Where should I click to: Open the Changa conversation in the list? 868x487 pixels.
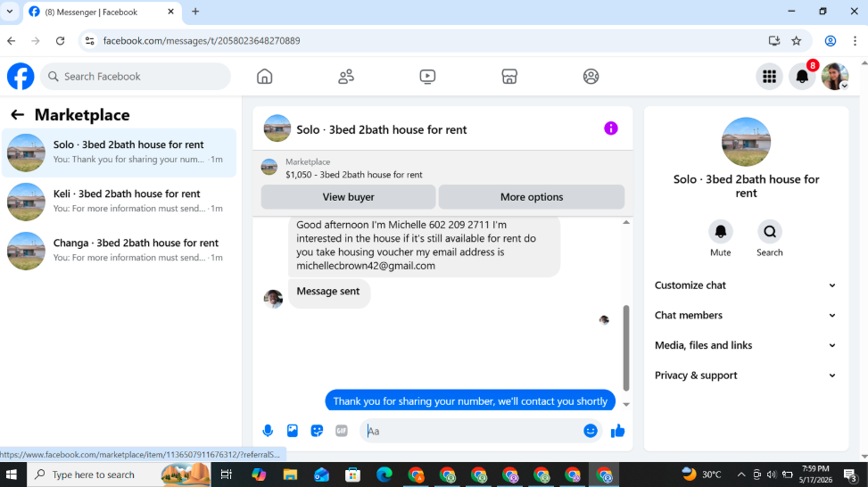[119, 251]
